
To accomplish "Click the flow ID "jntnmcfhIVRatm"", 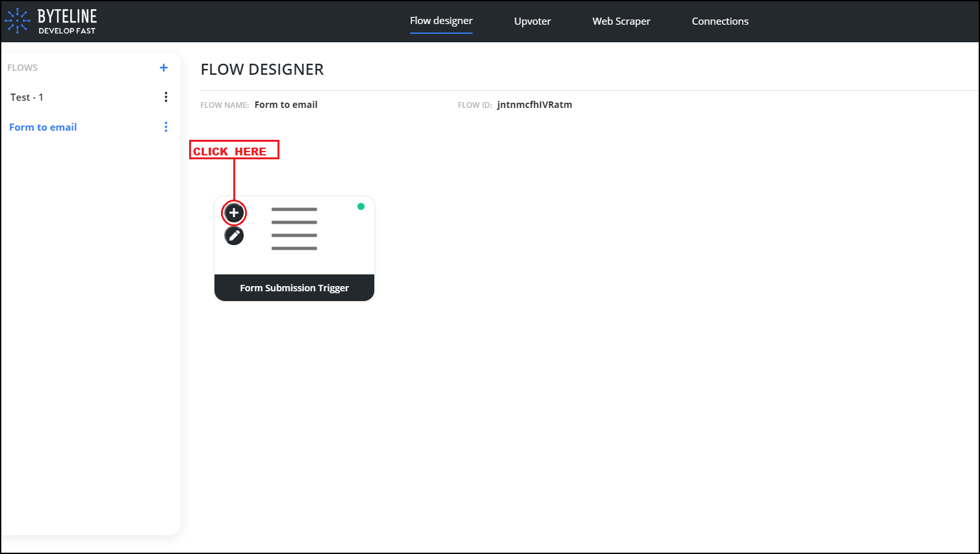I will [535, 105].
